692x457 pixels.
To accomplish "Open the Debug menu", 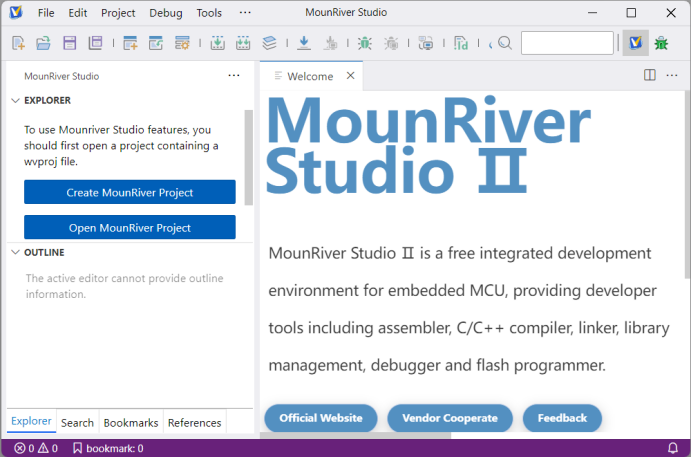I will [165, 13].
